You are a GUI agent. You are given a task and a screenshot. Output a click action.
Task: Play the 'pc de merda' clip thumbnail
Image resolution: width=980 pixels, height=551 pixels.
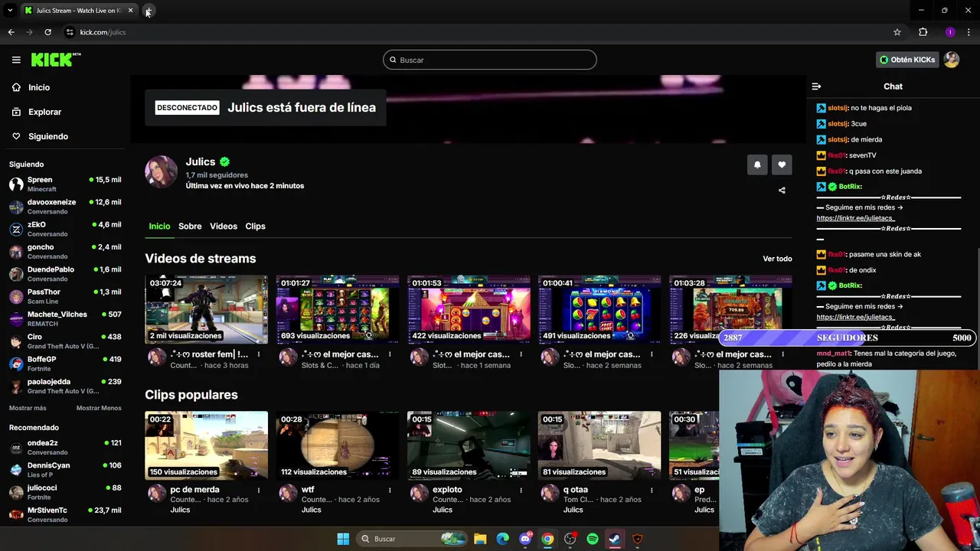coord(207,445)
